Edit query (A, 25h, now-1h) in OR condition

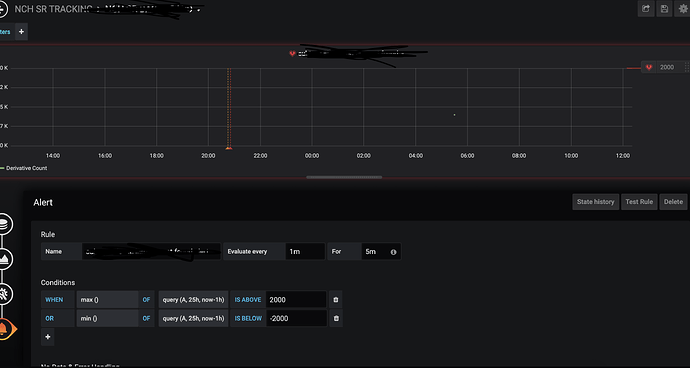193,318
